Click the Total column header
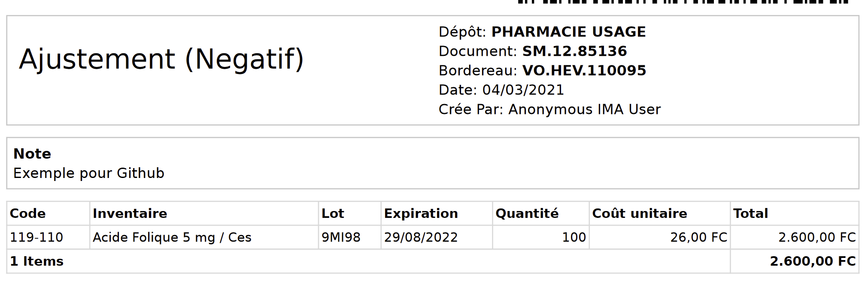Viewport: 868px width, 282px height. point(750,213)
